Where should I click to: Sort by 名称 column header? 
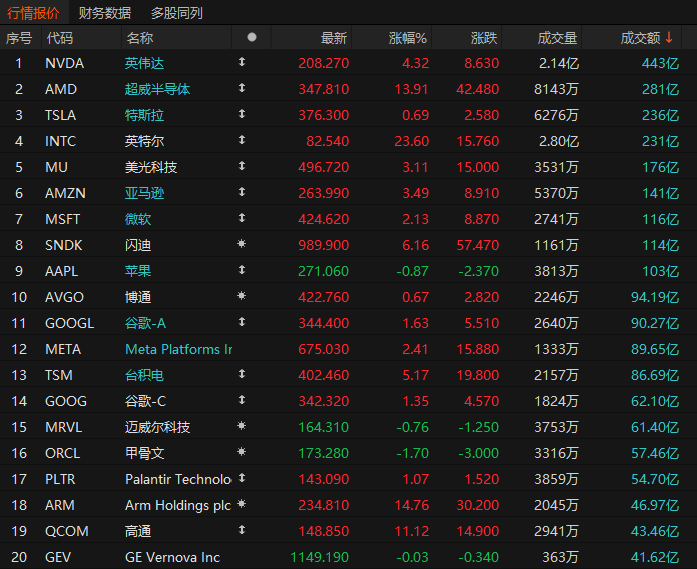(x=140, y=38)
